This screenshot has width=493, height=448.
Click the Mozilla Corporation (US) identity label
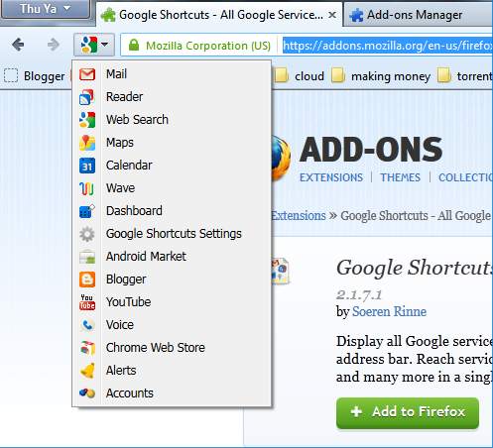pos(208,46)
